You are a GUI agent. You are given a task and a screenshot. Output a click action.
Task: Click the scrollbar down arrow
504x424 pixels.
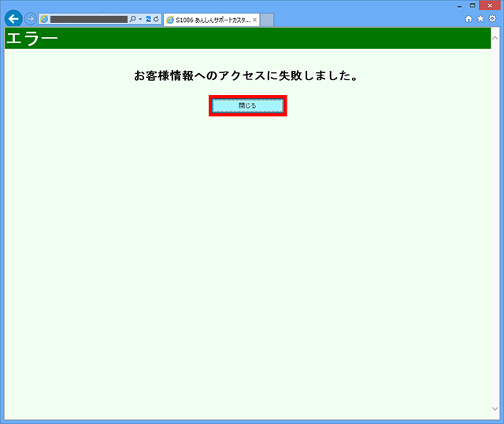(x=495, y=408)
